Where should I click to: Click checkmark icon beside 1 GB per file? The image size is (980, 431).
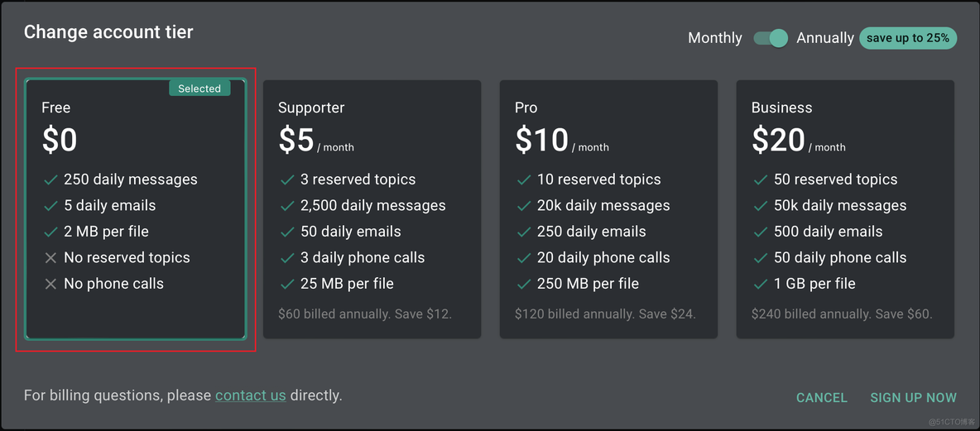tap(761, 284)
